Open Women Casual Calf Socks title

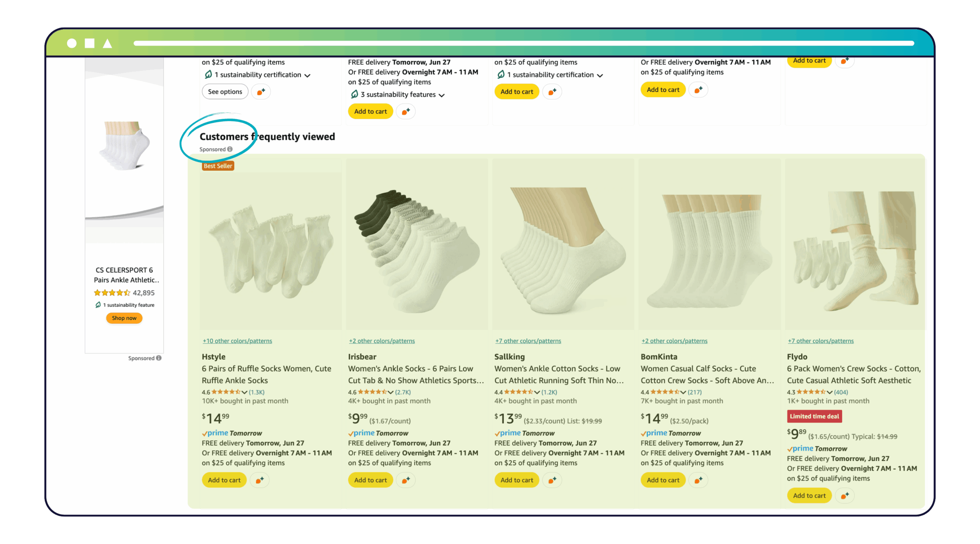pos(707,375)
